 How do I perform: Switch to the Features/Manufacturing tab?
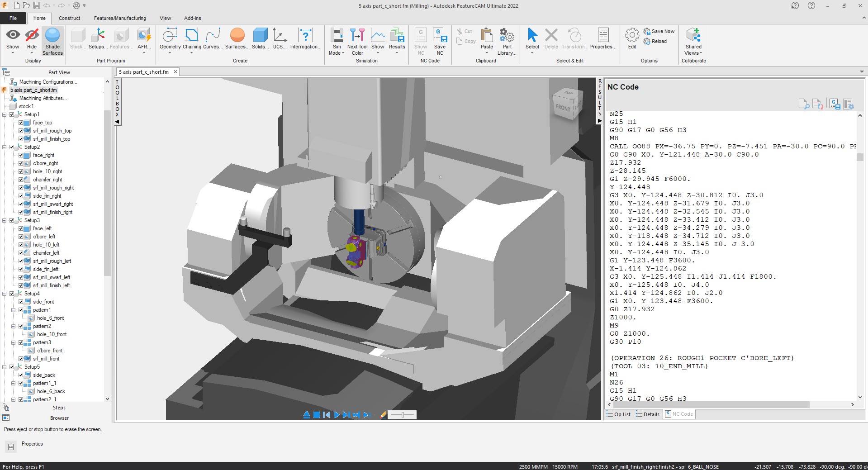[x=120, y=18]
